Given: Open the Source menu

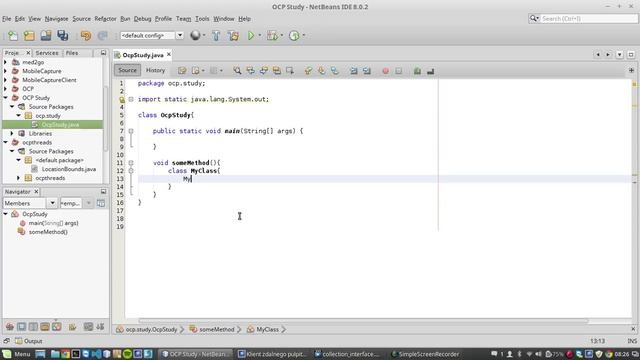Looking at the screenshot, I should (x=82, y=19).
